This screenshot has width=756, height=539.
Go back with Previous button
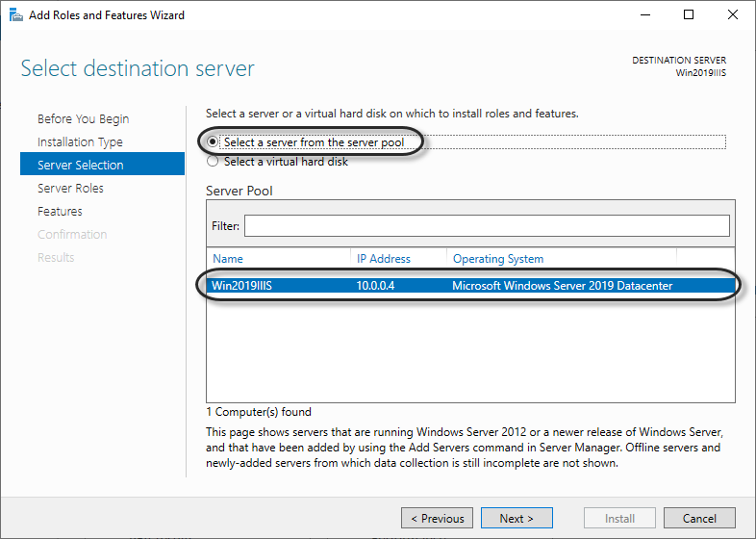438,518
